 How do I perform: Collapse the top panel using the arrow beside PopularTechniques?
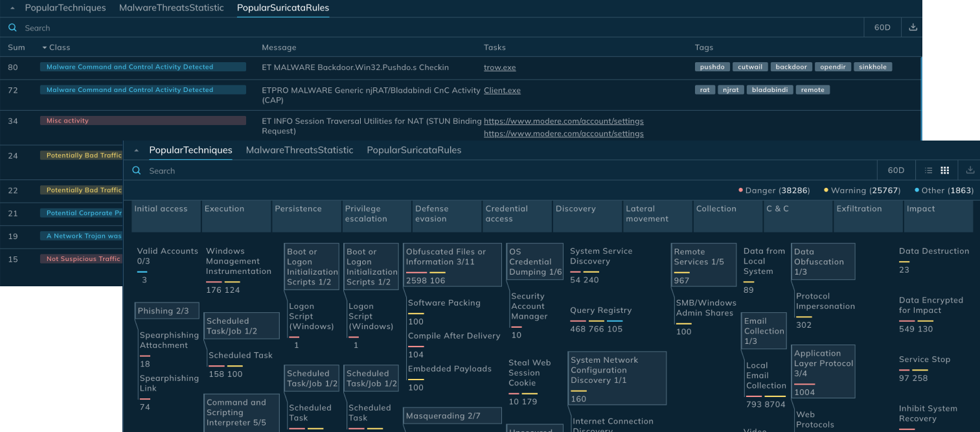12,8
